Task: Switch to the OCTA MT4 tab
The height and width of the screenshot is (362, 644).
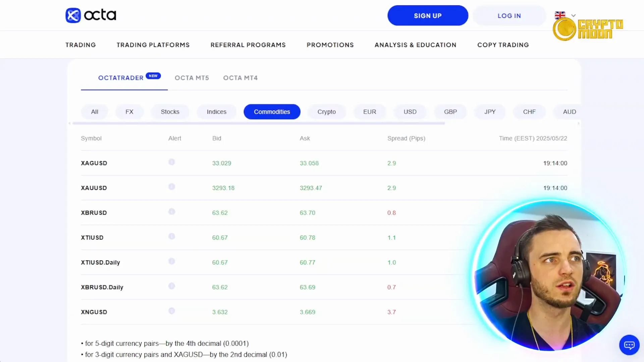Action: pos(240,78)
